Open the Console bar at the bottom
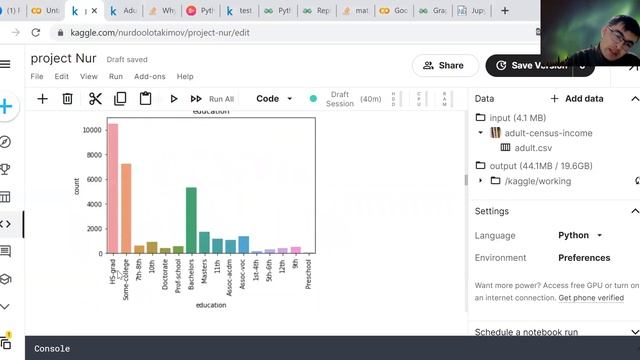Image resolution: width=640 pixels, height=360 pixels. 332,348
